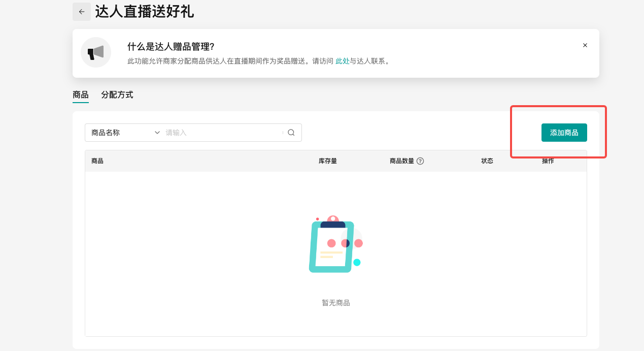This screenshot has width=644, height=351.
Task: Click the 状态 column header
Action: tap(487, 161)
